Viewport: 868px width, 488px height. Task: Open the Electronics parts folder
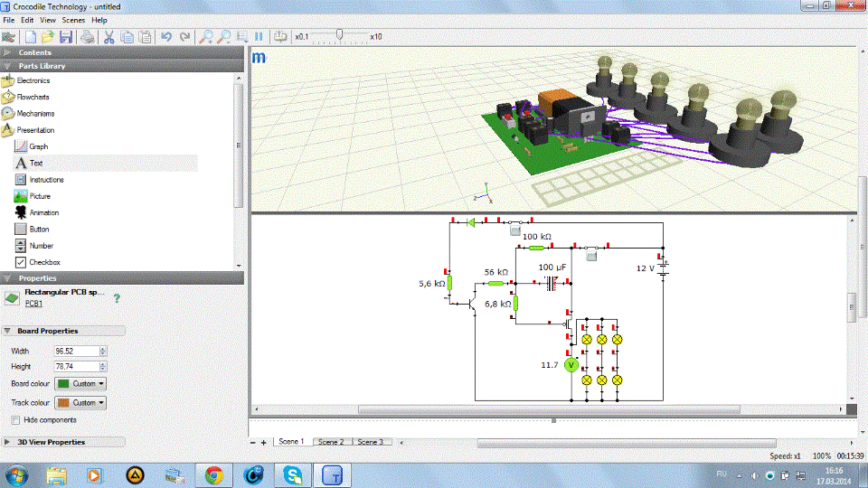click(33, 80)
